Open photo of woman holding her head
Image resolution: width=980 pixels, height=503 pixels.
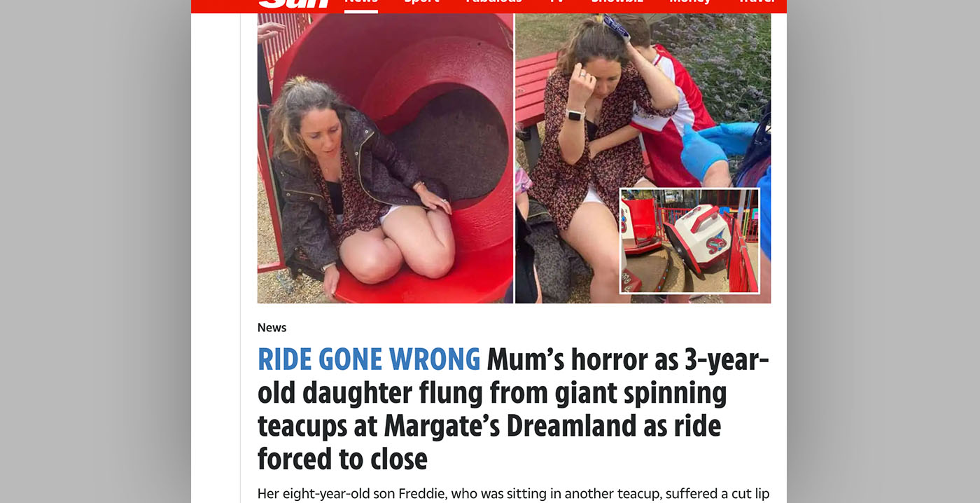pyautogui.click(x=643, y=158)
